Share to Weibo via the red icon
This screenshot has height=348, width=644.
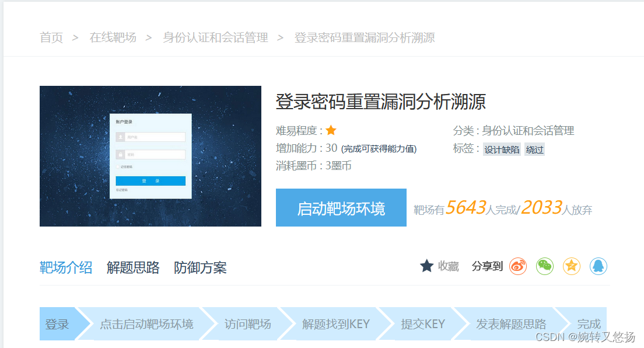point(518,266)
